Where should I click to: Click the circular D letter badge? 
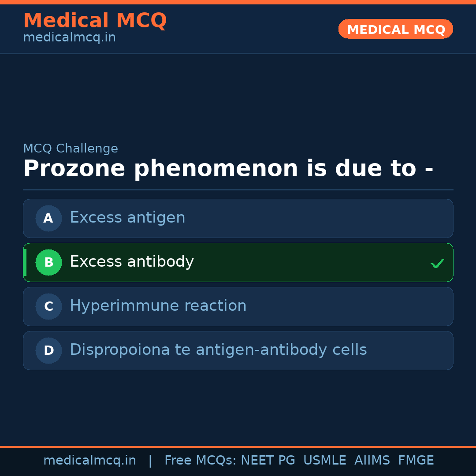48,350
